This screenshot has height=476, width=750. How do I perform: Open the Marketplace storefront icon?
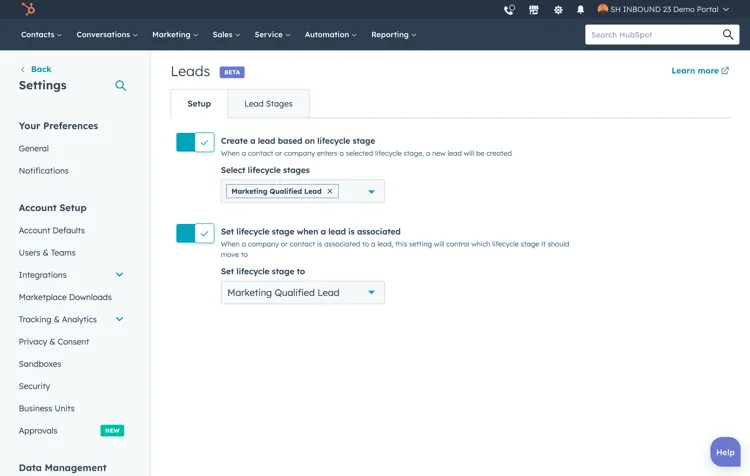pyautogui.click(x=534, y=10)
